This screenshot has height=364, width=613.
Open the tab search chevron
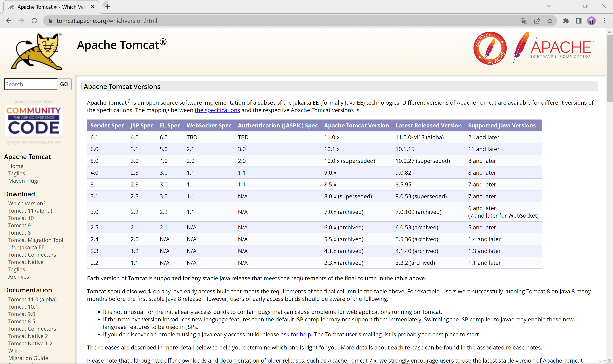click(x=549, y=6)
